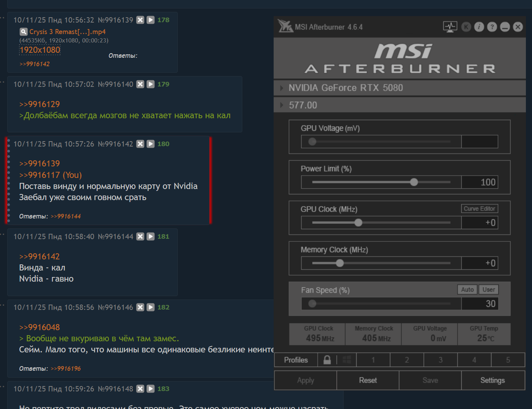The height and width of the screenshot is (409, 532).
Task: Hide post №9916148 with its X icon
Action: 140,389
